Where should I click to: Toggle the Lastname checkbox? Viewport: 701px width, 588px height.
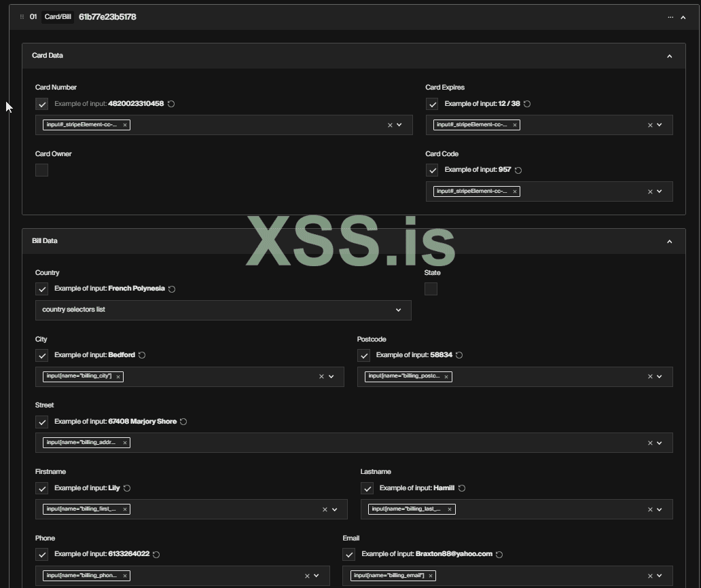click(367, 488)
